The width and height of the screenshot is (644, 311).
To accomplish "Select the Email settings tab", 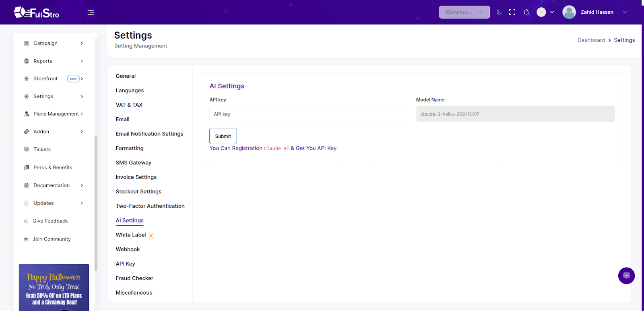I will pyautogui.click(x=122, y=119).
